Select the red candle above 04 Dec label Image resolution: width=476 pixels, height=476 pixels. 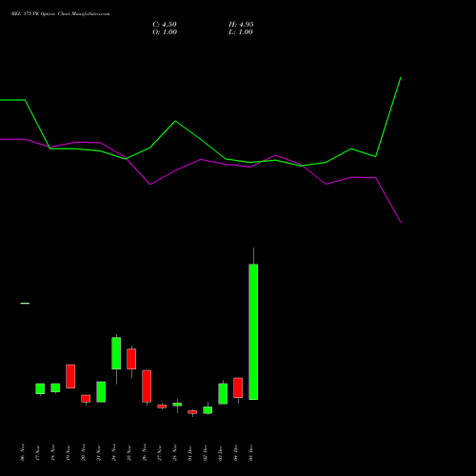point(238,387)
